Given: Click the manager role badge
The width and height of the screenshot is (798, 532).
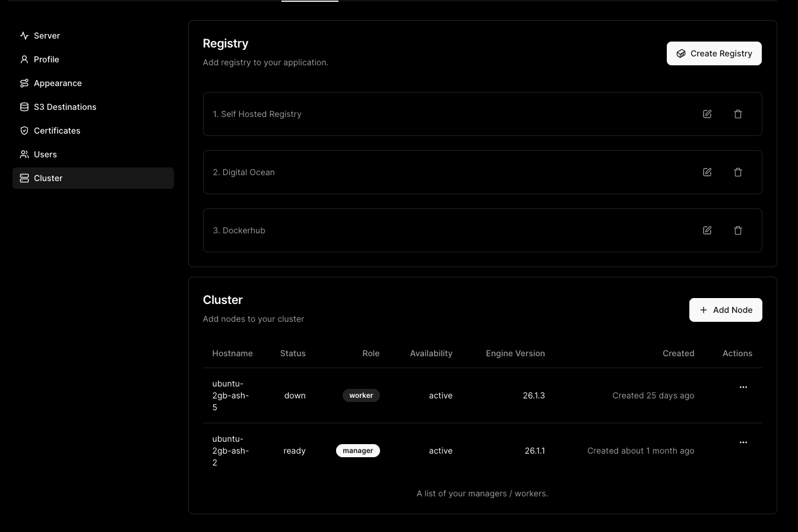Looking at the screenshot, I should point(358,451).
